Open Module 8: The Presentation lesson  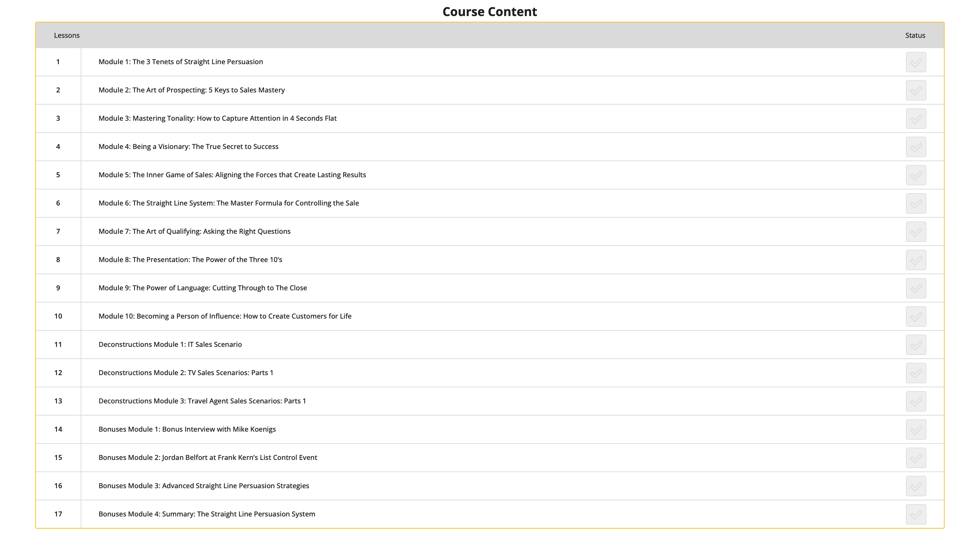(x=190, y=260)
